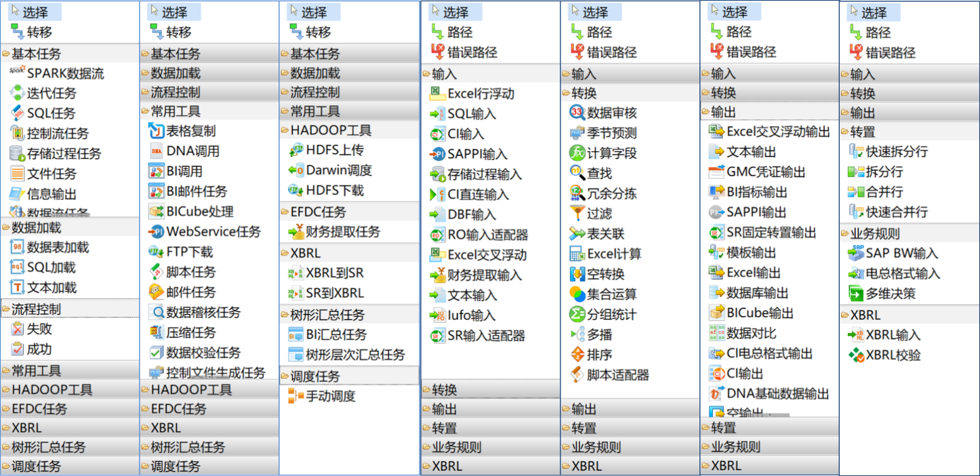980x476 pixels.
Task: Select the 冗余分拣 entry text
Action: coord(612,193)
